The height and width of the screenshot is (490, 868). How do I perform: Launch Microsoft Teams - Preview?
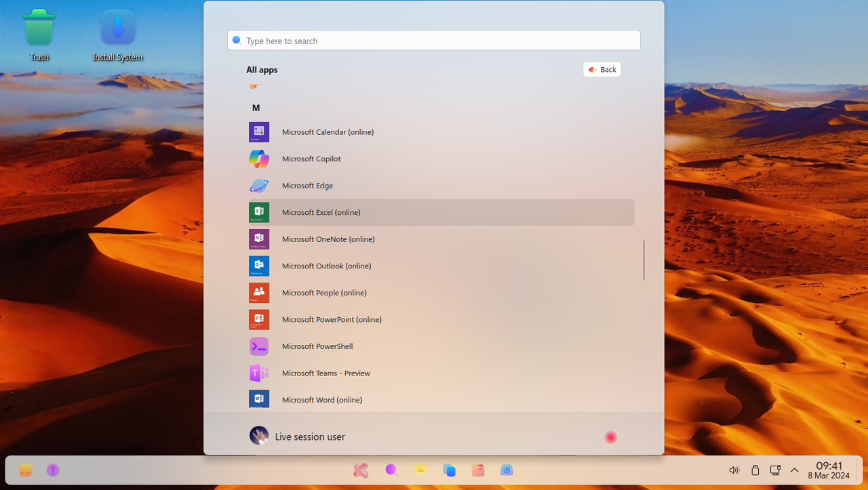click(441, 373)
